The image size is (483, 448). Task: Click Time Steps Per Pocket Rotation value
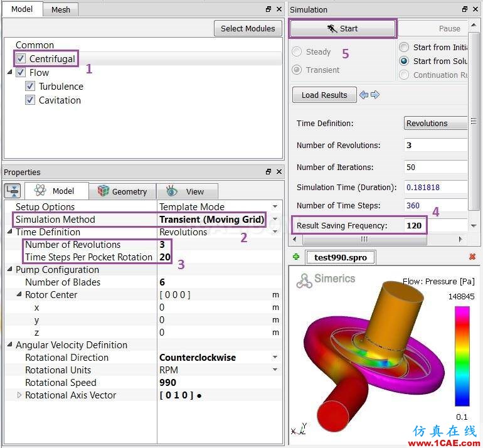(x=165, y=257)
